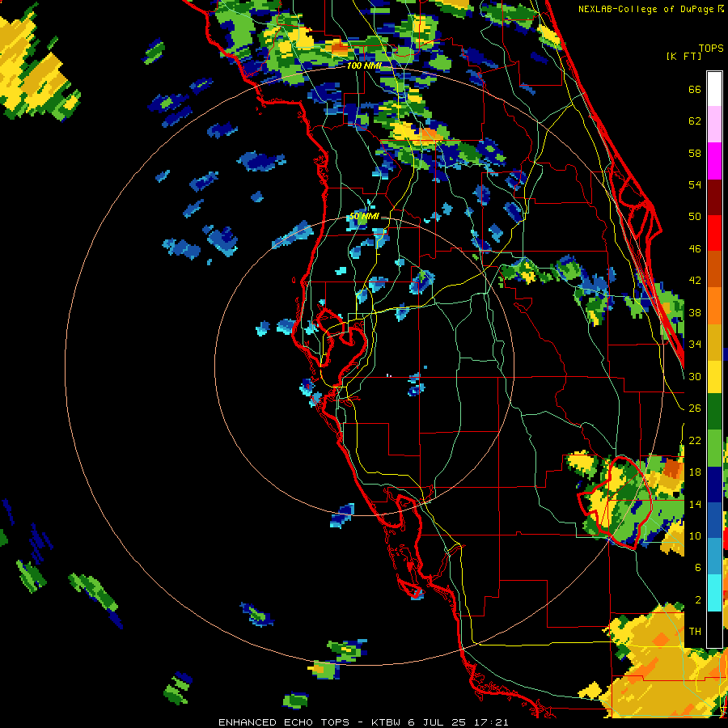The height and width of the screenshot is (728, 728).
Task: Click the 46 legend value
Action: (x=695, y=249)
